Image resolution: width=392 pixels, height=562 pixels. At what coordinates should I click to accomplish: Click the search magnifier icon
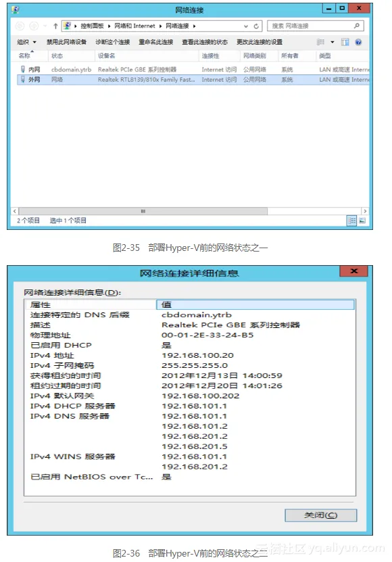tap(357, 26)
